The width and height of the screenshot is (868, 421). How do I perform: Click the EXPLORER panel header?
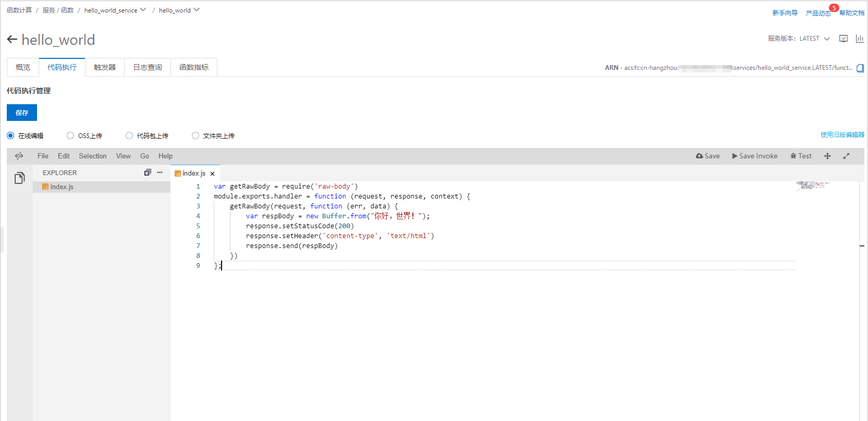pos(60,172)
